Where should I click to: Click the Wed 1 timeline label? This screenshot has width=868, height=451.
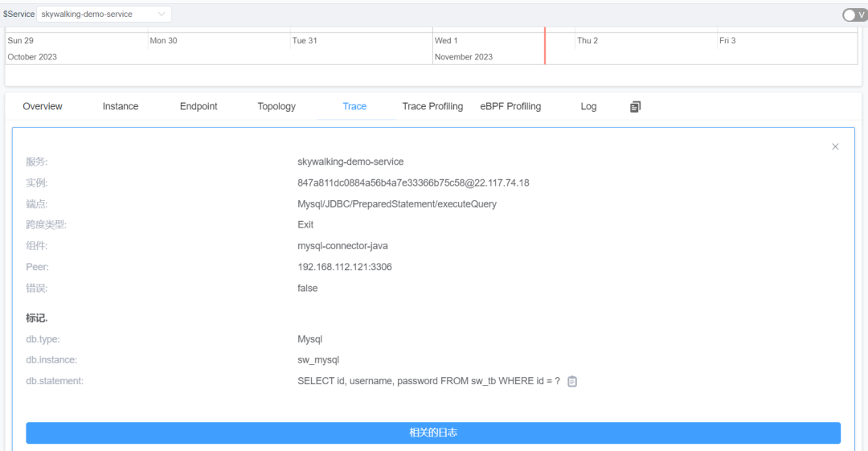pos(445,40)
